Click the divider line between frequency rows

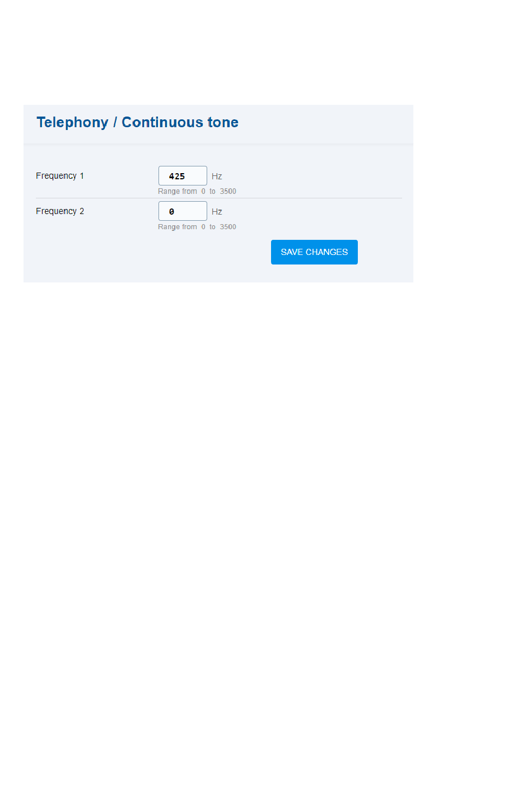[219, 198]
